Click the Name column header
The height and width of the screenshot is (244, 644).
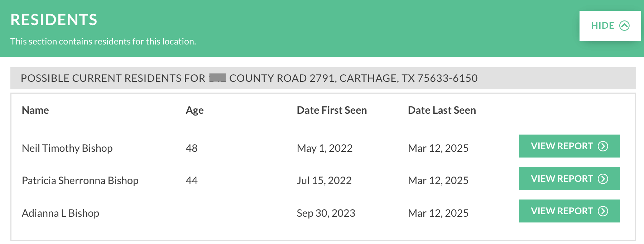point(35,110)
